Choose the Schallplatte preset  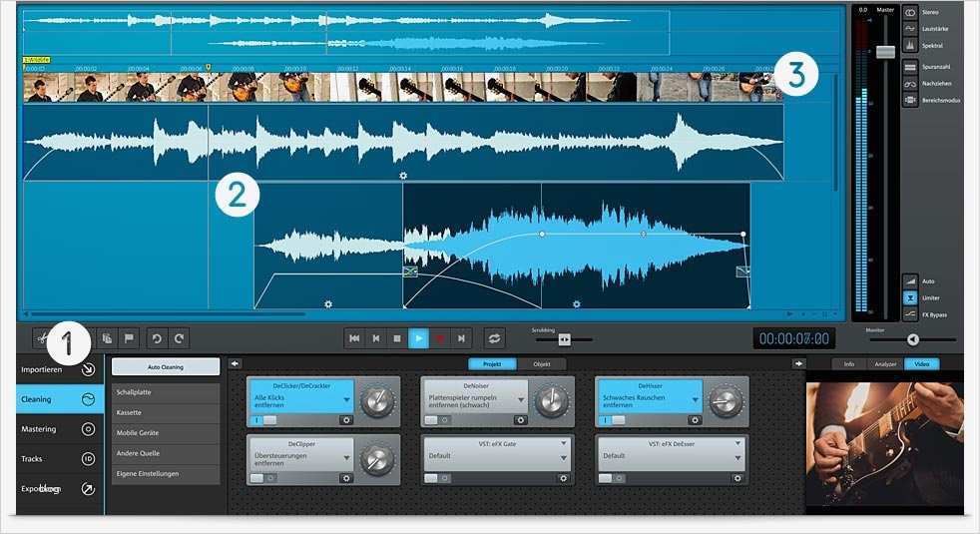tap(166, 392)
